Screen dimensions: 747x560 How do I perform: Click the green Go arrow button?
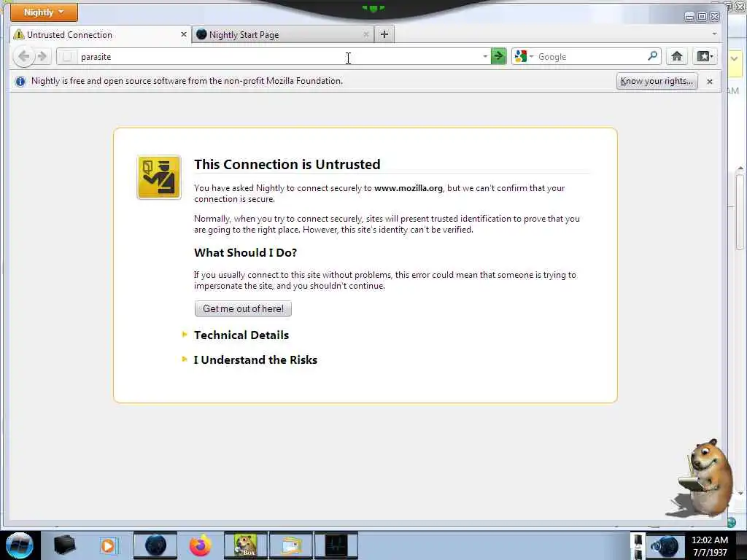point(498,57)
